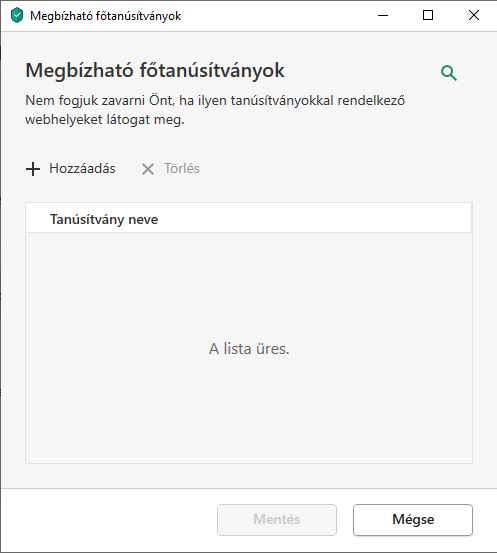Click the plus icon beside Hozzáadás
The width and height of the screenshot is (497, 553).
pos(33,169)
